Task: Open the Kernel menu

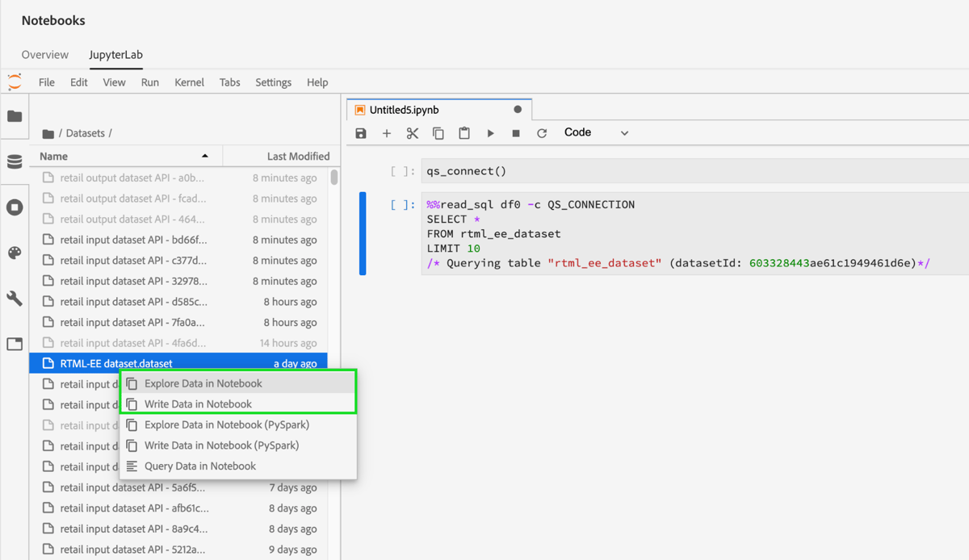Action: [x=189, y=81]
